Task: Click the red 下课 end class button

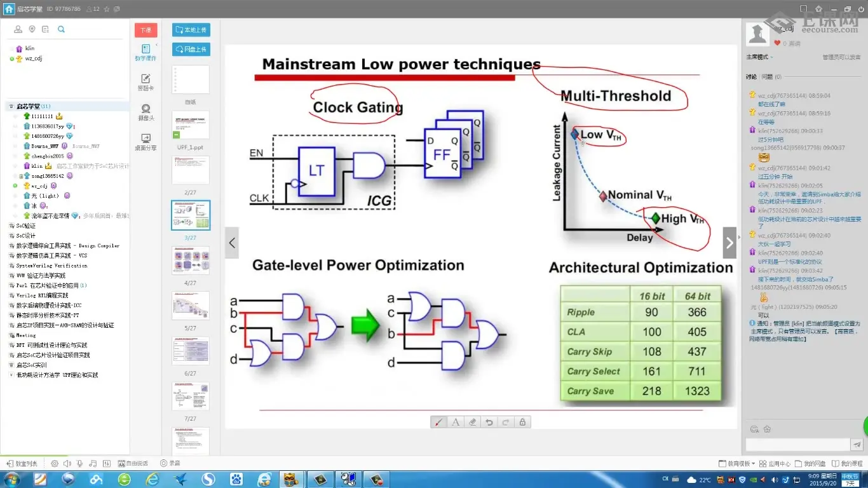Action: [x=146, y=30]
